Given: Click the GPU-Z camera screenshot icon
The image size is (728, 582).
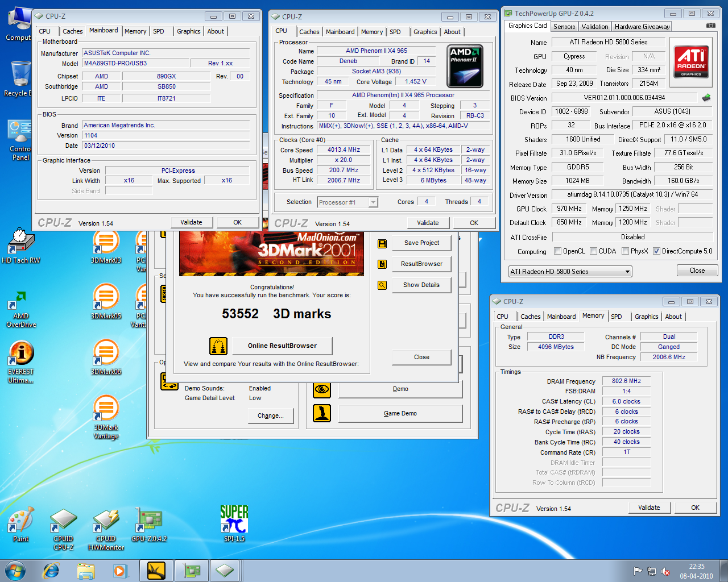Looking at the screenshot, I should (x=711, y=26).
